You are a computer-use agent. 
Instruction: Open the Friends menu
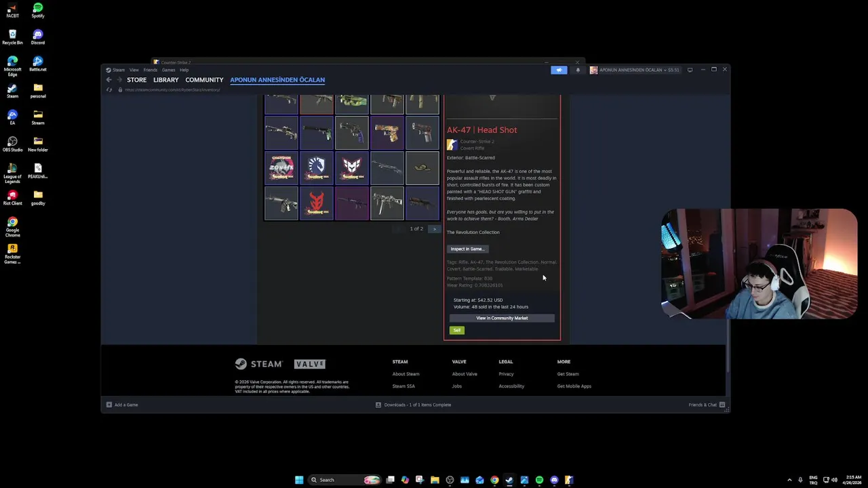151,70
